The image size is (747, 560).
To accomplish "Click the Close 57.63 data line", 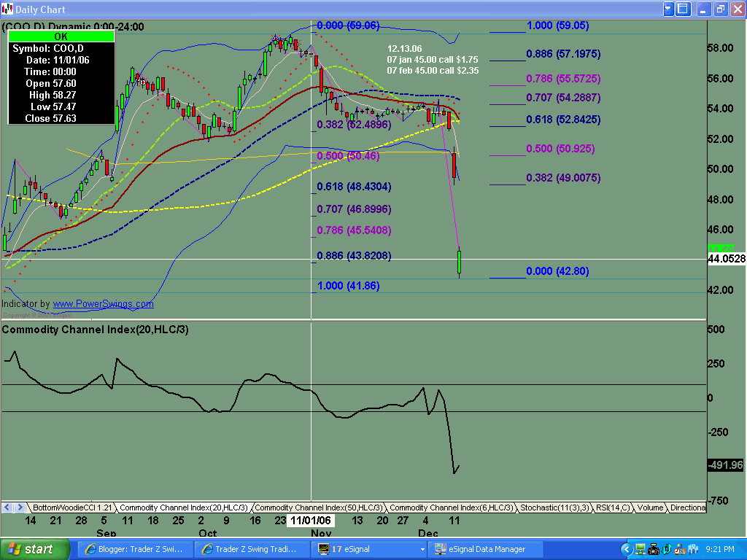I will coord(50,118).
